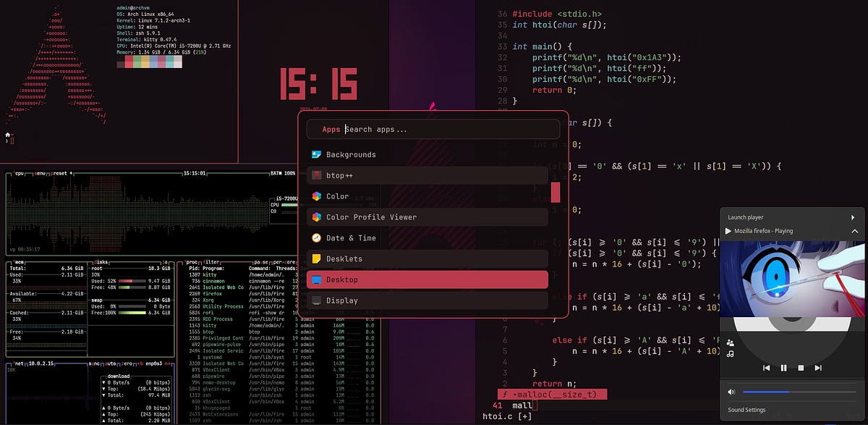Screen dimensions: 868x425
Task: Adjust the volume slider in sound applet
Action: pos(800,392)
